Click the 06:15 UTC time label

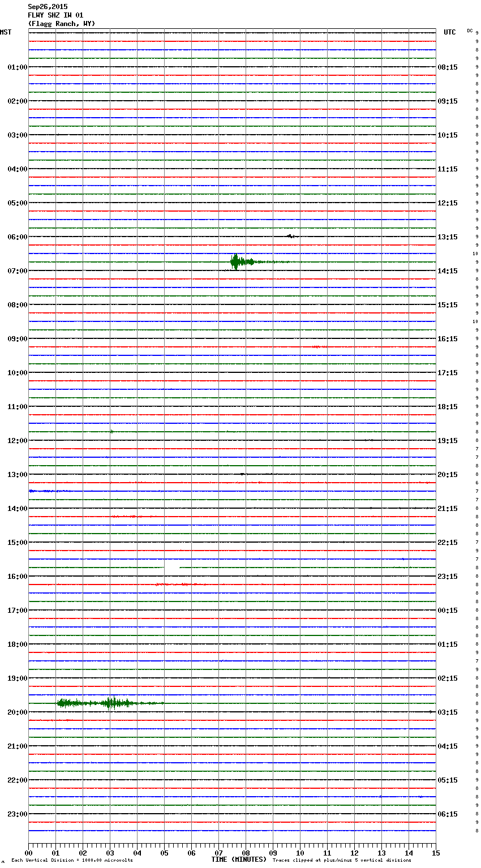tap(448, 814)
